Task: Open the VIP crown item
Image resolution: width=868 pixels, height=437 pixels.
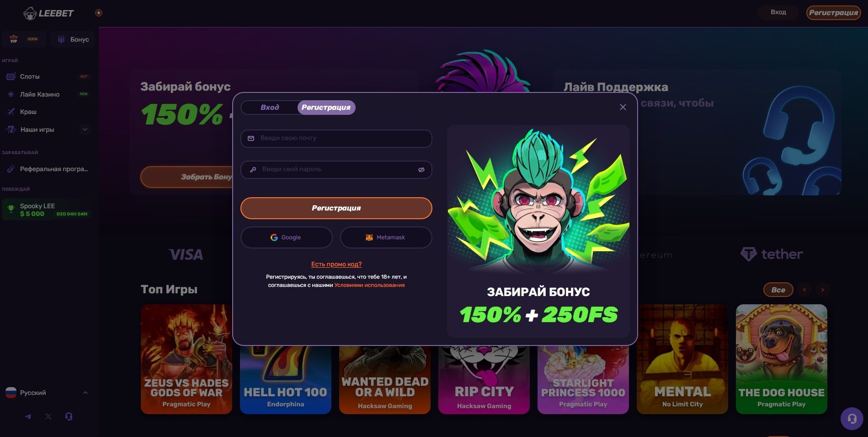Action: [24, 39]
